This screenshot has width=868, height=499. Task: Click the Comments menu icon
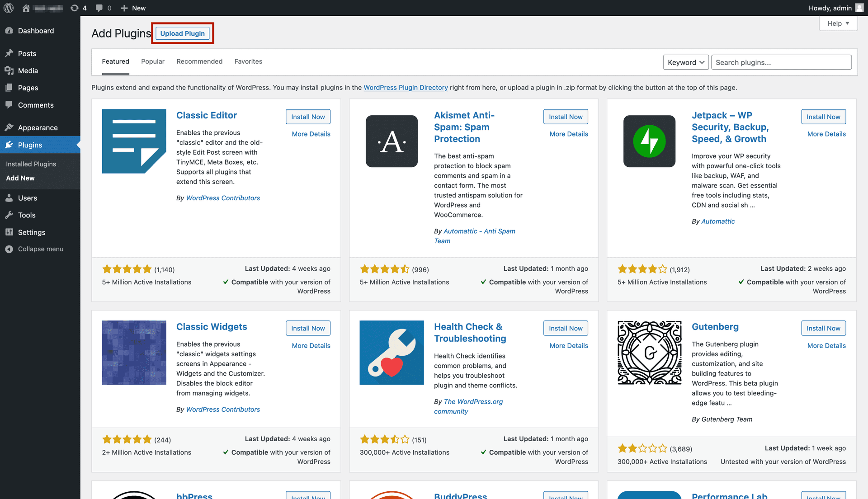[x=10, y=104]
